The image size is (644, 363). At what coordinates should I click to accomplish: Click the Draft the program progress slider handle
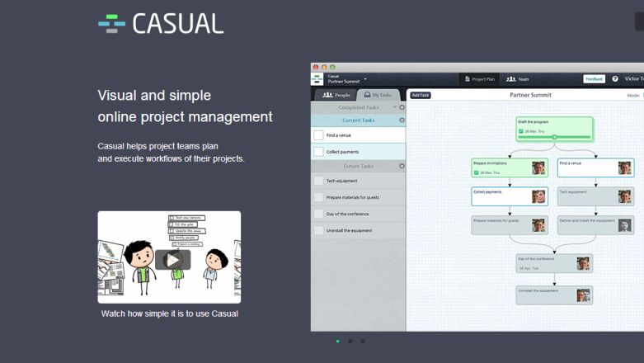coord(554,137)
